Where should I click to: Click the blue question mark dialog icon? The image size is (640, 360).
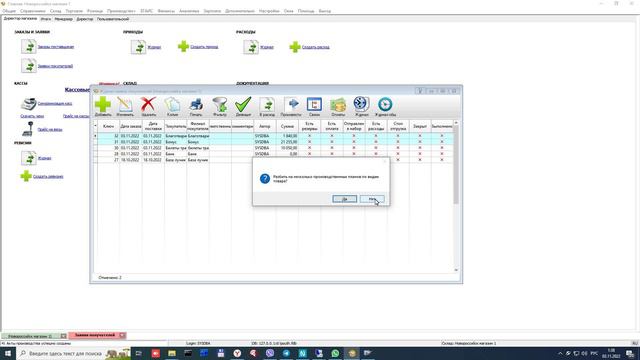tap(265, 178)
